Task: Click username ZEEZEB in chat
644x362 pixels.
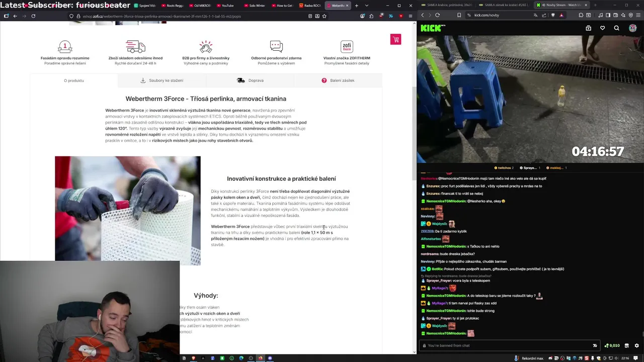Action: (x=427, y=231)
